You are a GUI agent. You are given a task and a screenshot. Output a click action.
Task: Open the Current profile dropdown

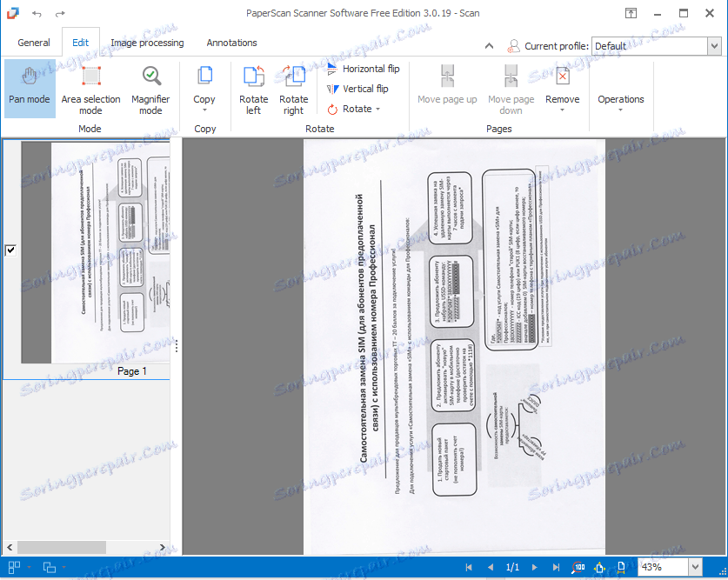point(714,46)
